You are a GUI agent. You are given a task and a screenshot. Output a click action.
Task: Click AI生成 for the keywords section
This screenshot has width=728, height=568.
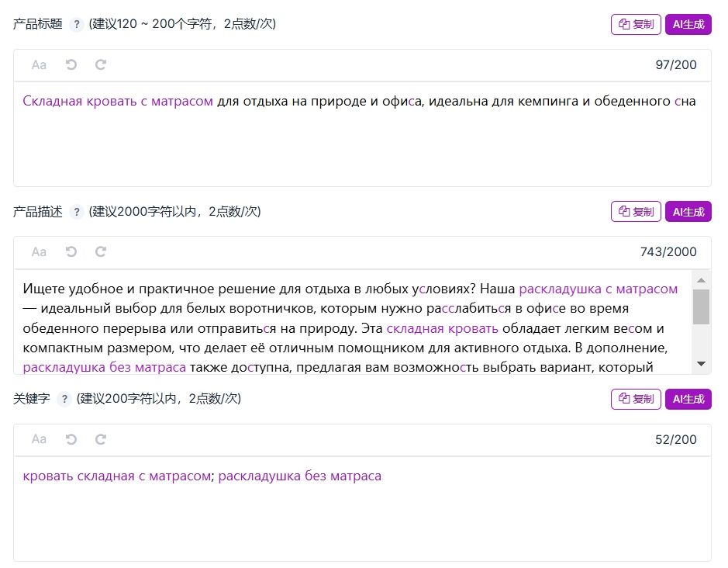(688, 399)
